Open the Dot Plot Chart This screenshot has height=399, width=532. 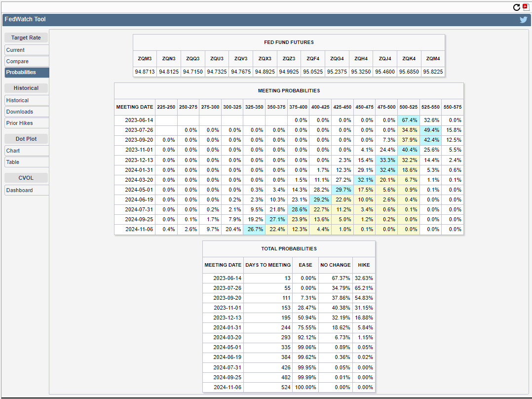[x=27, y=151]
